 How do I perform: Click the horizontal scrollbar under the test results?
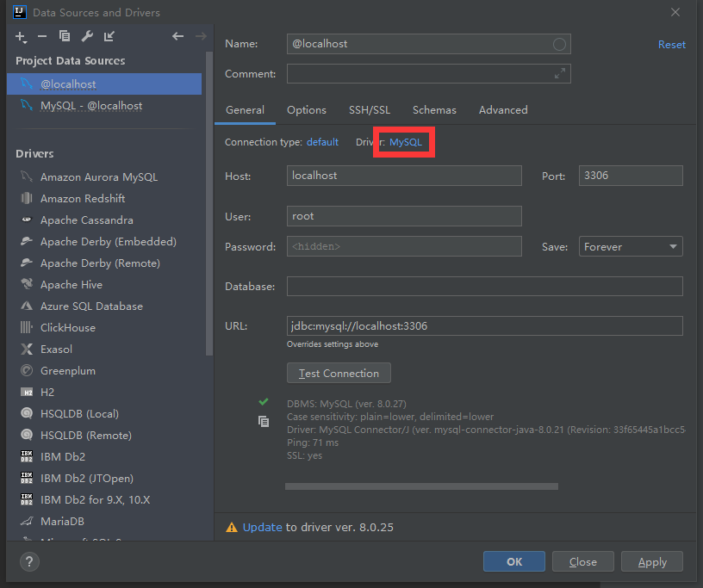tap(421, 486)
